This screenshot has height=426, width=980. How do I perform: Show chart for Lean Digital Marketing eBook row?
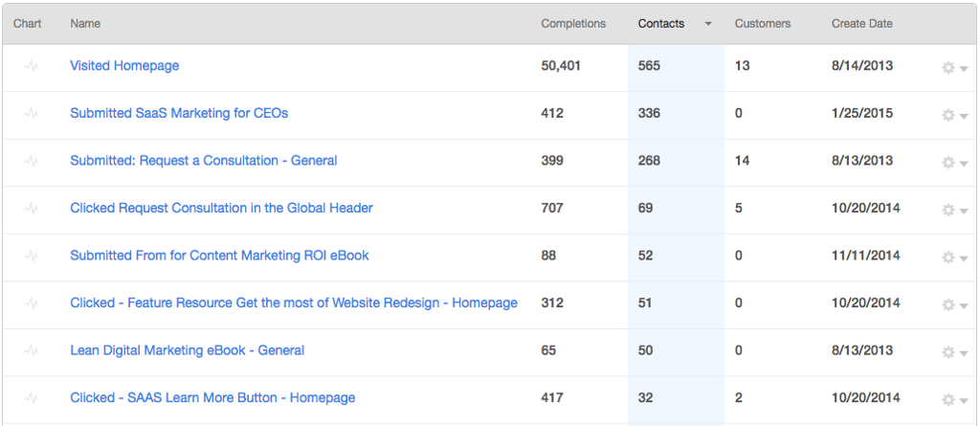pos(32,351)
